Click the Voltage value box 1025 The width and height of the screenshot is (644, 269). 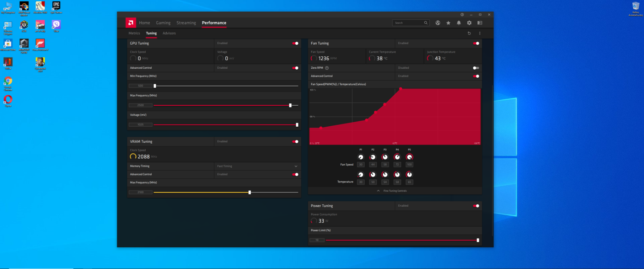coord(140,125)
